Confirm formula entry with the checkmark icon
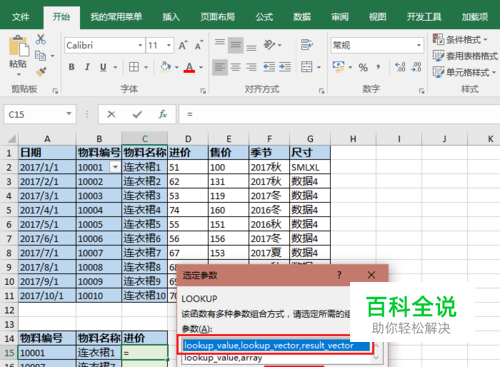500x367 pixels. (137, 114)
